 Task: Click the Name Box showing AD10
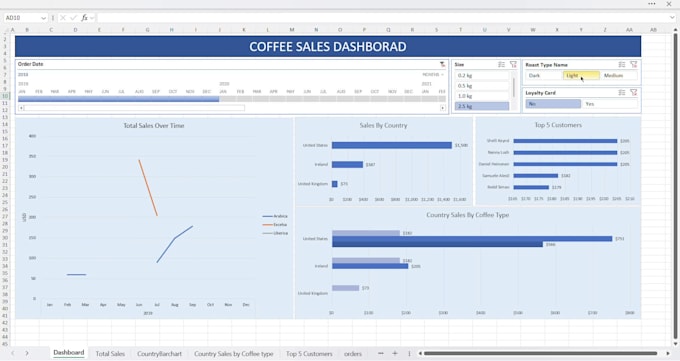coord(22,18)
